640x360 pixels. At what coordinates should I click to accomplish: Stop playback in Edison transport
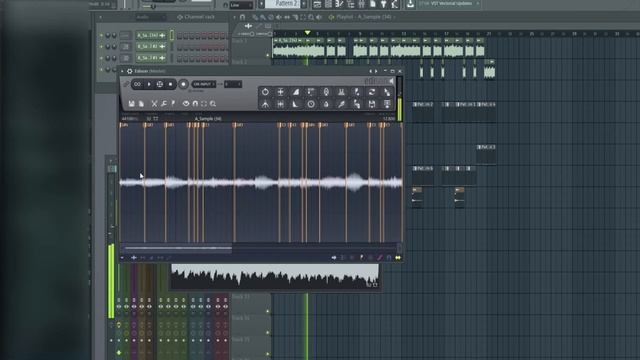pyautogui.click(x=171, y=84)
